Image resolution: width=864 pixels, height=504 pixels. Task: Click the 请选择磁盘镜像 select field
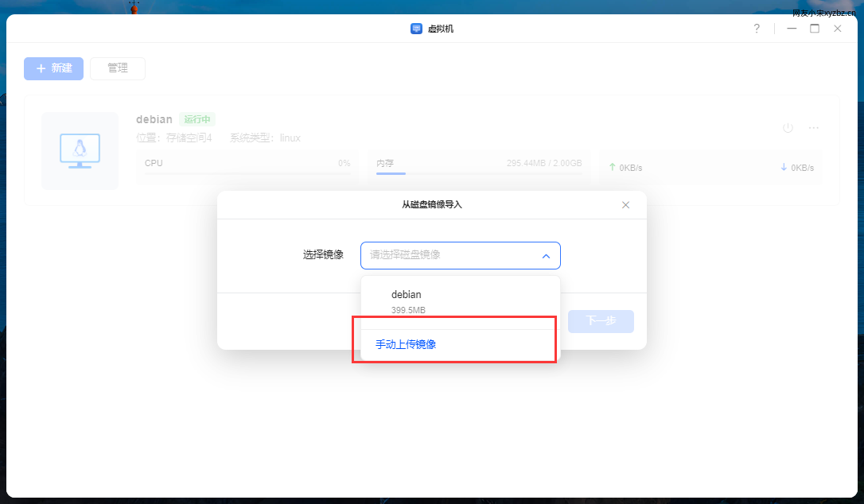point(450,256)
